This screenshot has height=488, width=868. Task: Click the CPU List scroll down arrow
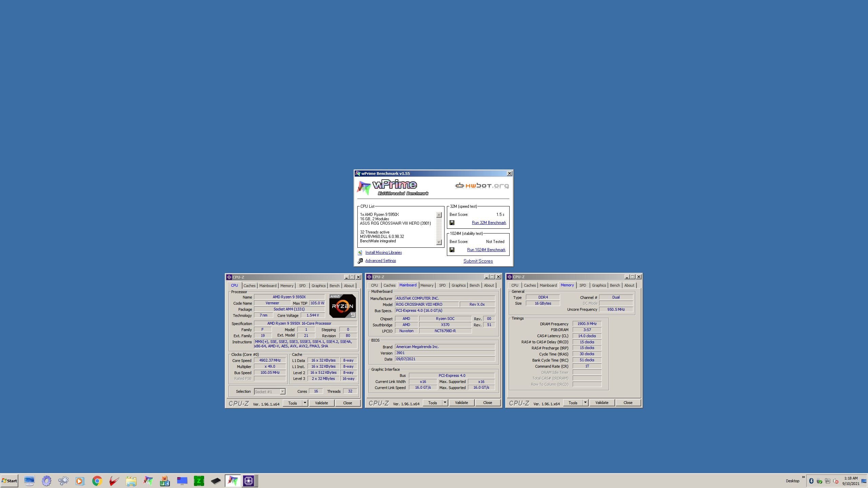pyautogui.click(x=439, y=242)
